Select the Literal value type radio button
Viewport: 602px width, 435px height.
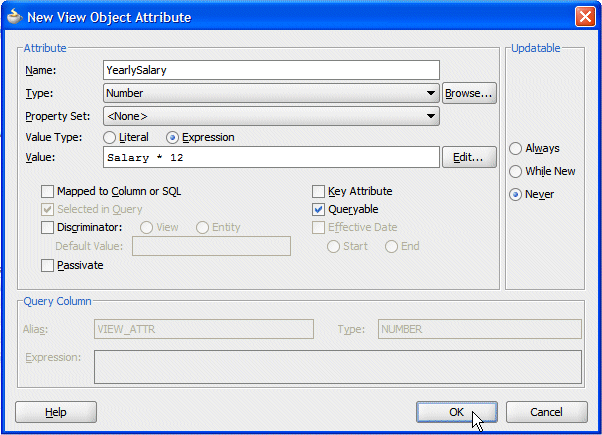(x=109, y=137)
